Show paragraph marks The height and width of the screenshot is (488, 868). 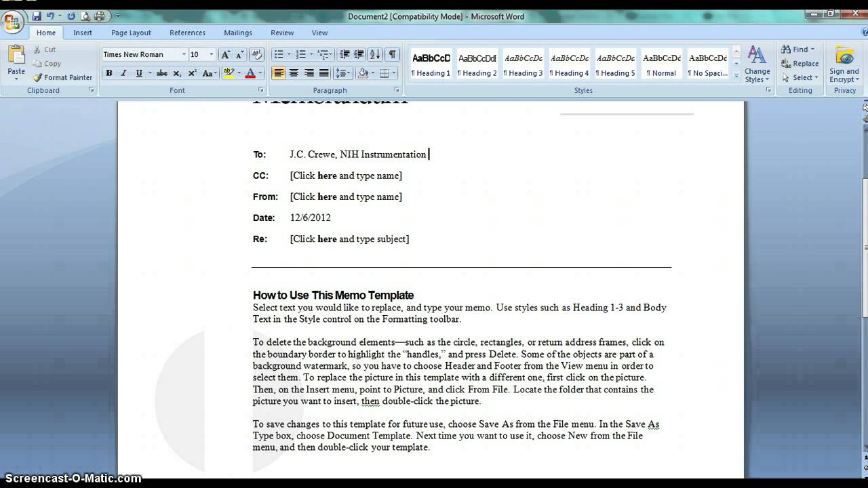[393, 55]
